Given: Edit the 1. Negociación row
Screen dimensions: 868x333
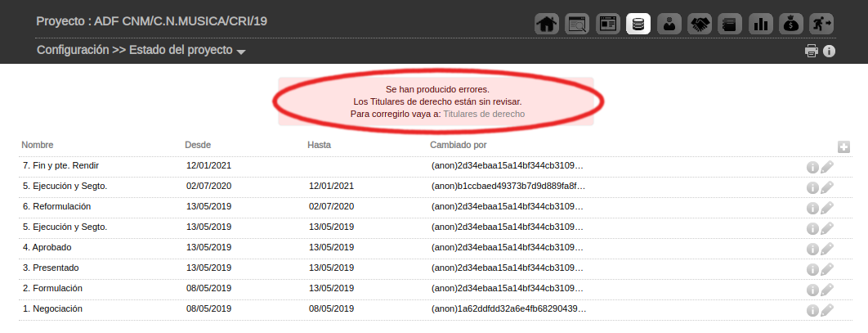Looking at the screenshot, I should tap(827, 311).
